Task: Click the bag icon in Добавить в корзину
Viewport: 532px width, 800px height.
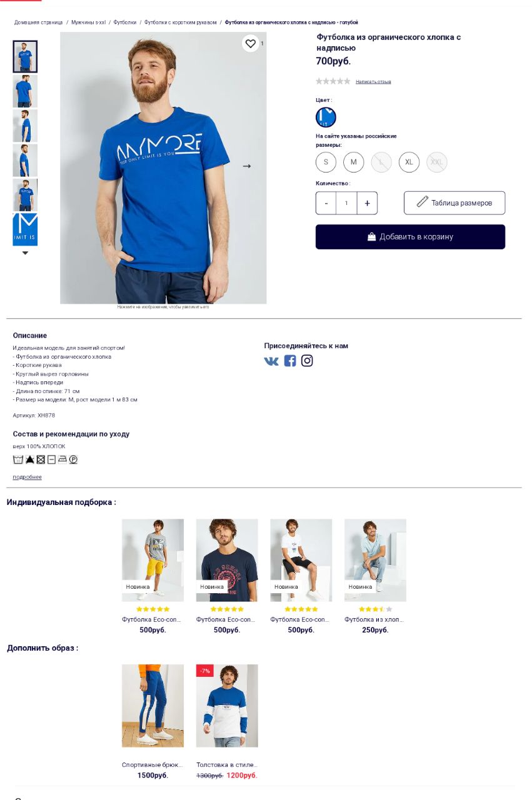Action: (x=371, y=237)
